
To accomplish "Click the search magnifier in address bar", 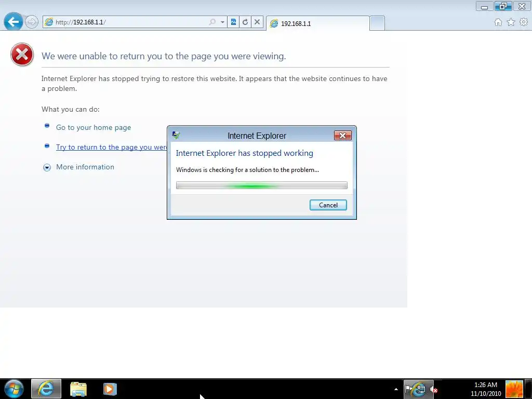I will click(x=212, y=22).
